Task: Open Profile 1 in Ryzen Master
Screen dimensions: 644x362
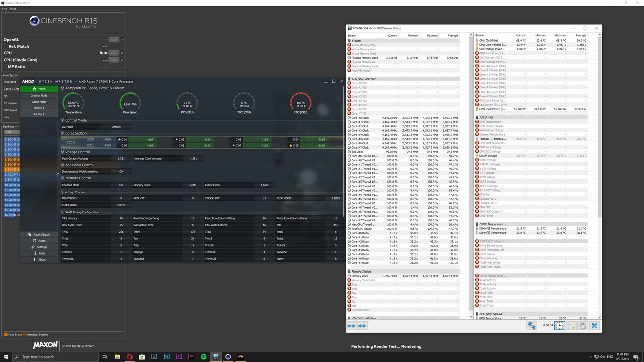Action: [39, 108]
